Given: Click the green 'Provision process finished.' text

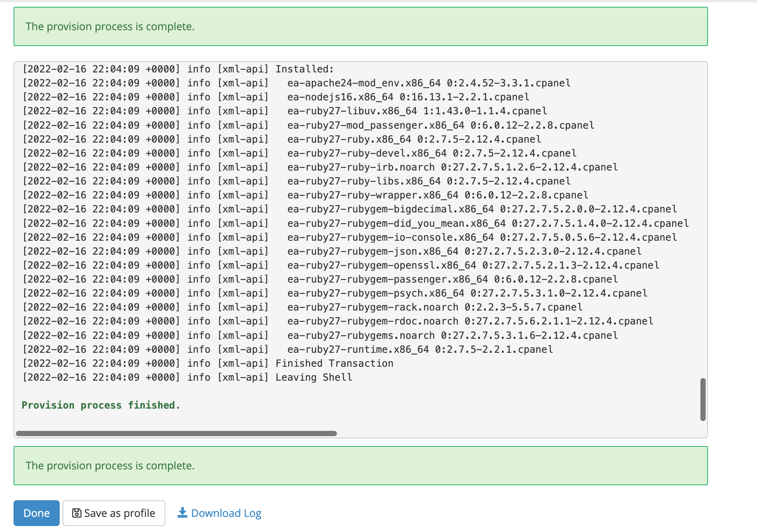Looking at the screenshot, I should pyautogui.click(x=101, y=405).
